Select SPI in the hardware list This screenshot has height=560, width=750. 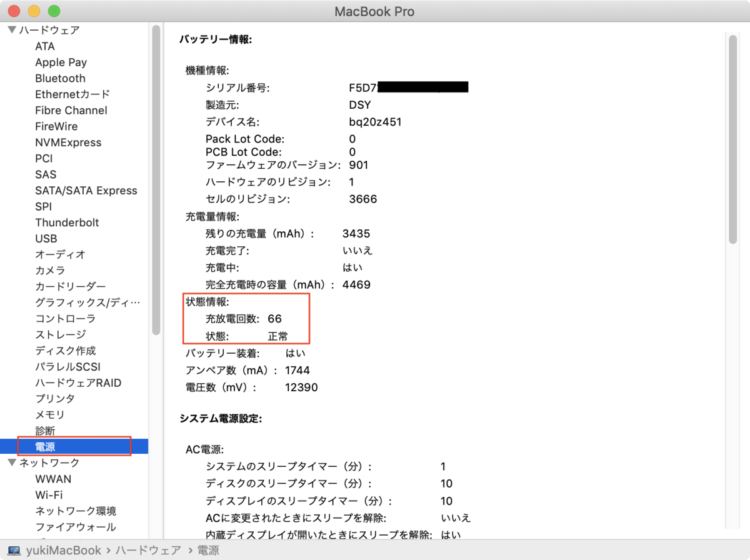44,207
